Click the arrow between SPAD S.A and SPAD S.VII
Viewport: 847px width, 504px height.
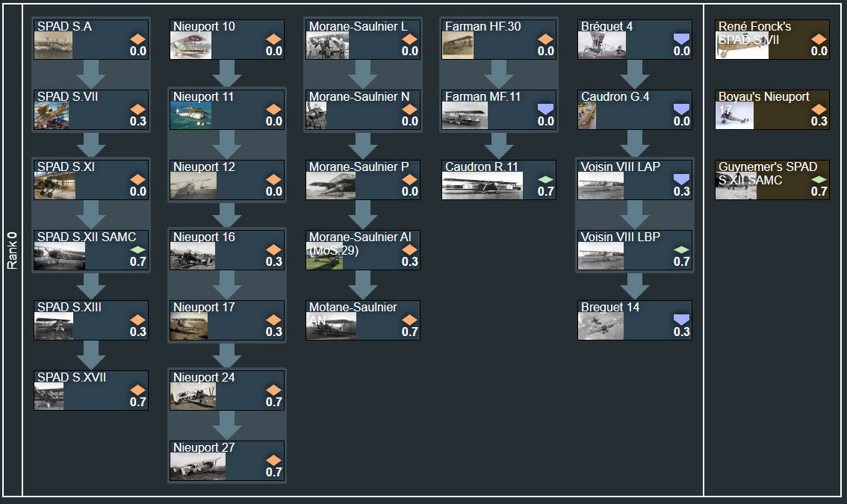coord(90,74)
